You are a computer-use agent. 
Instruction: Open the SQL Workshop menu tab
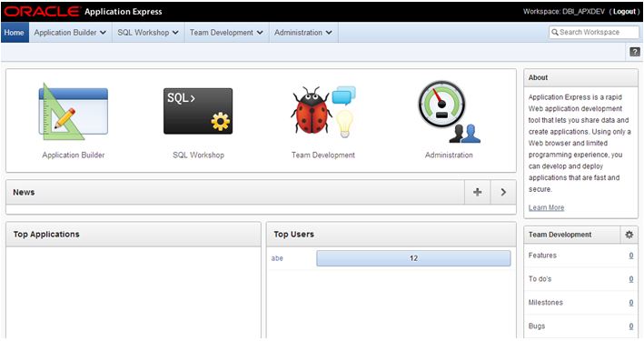pos(148,33)
